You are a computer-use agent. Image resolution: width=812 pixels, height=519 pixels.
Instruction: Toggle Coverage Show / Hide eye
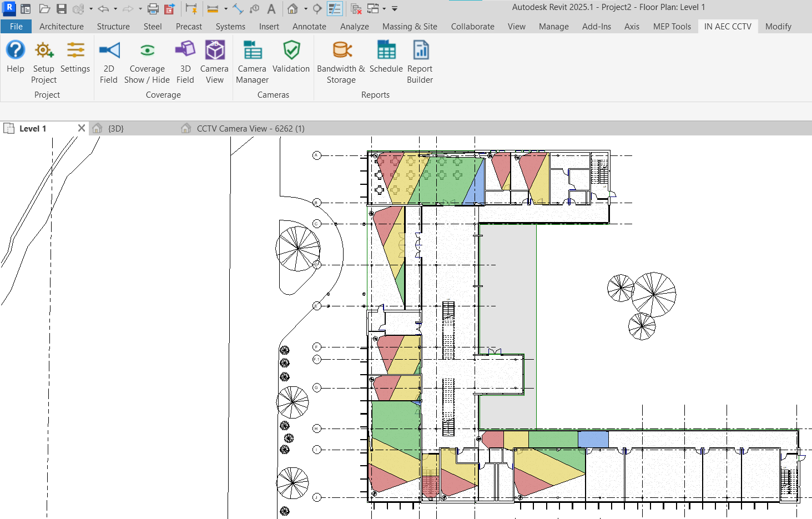147,62
